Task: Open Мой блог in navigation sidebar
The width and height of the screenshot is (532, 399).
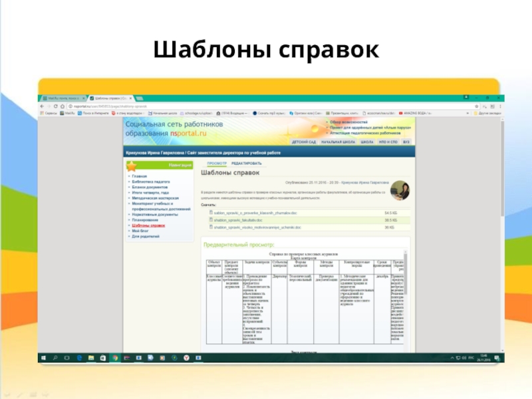Action: tap(140, 231)
